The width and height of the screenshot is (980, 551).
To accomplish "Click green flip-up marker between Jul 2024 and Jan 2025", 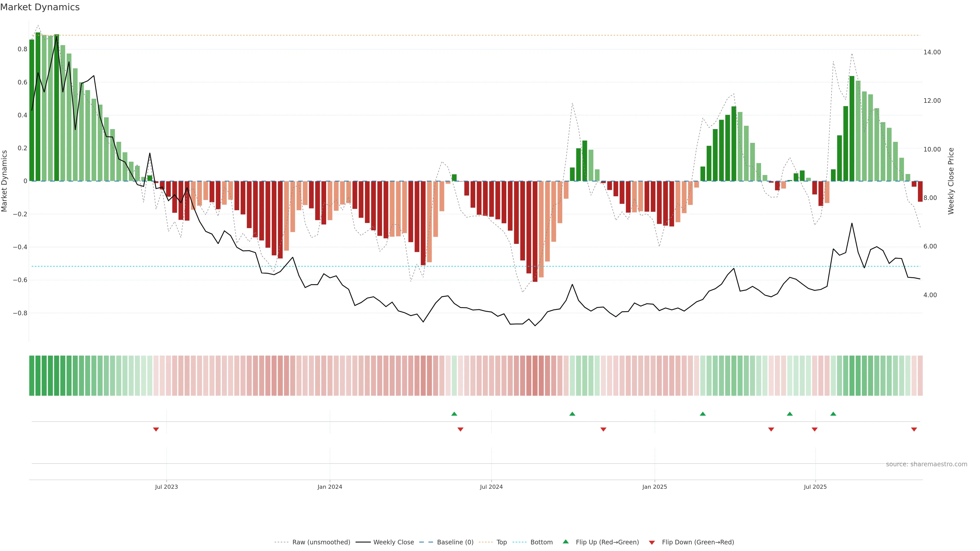I will tap(572, 414).
